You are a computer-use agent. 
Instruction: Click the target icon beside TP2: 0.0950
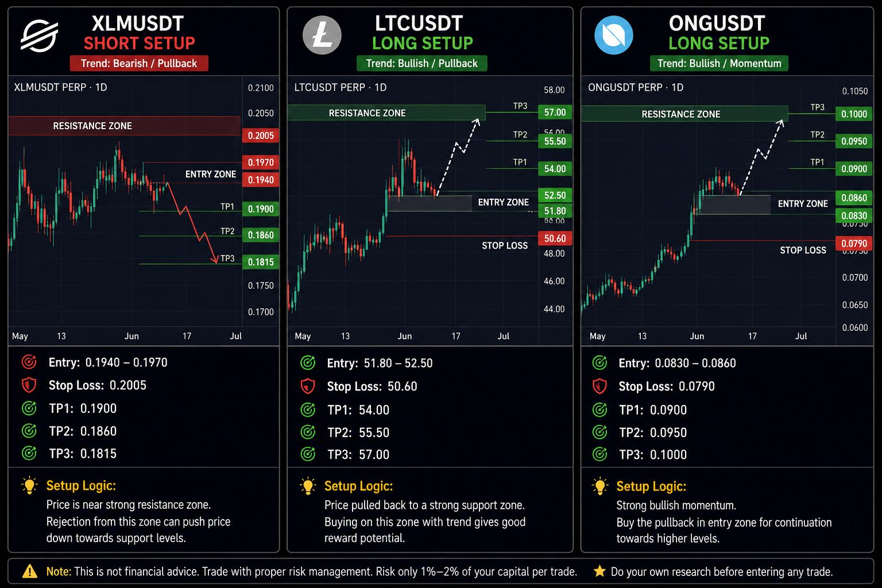click(599, 432)
